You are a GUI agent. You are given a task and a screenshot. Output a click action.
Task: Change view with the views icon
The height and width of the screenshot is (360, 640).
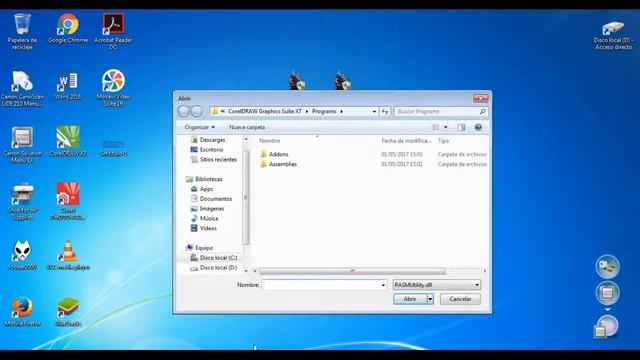(436, 127)
